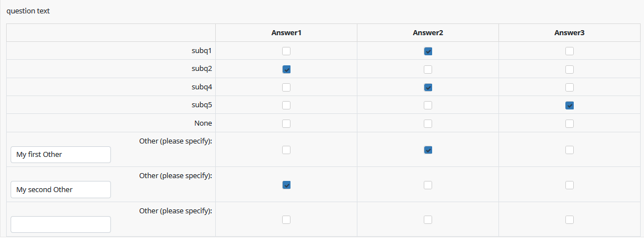Select Answer3 for None

(x=569, y=123)
